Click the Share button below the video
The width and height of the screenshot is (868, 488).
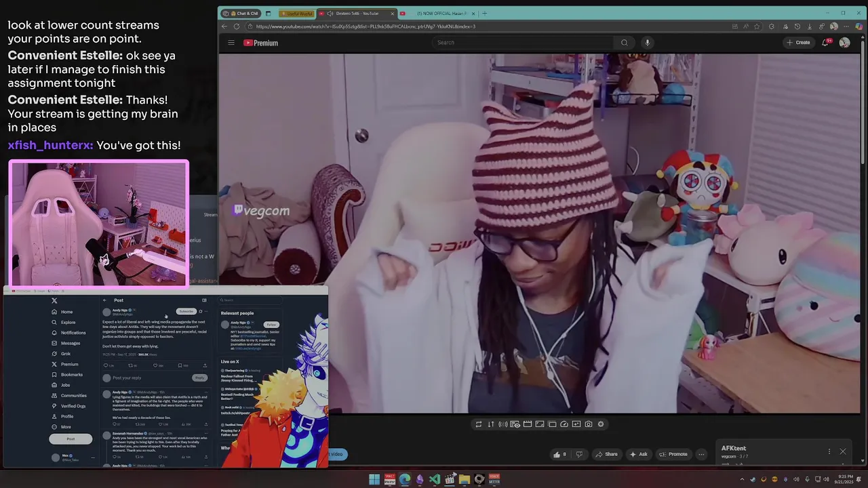click(606, 455)
